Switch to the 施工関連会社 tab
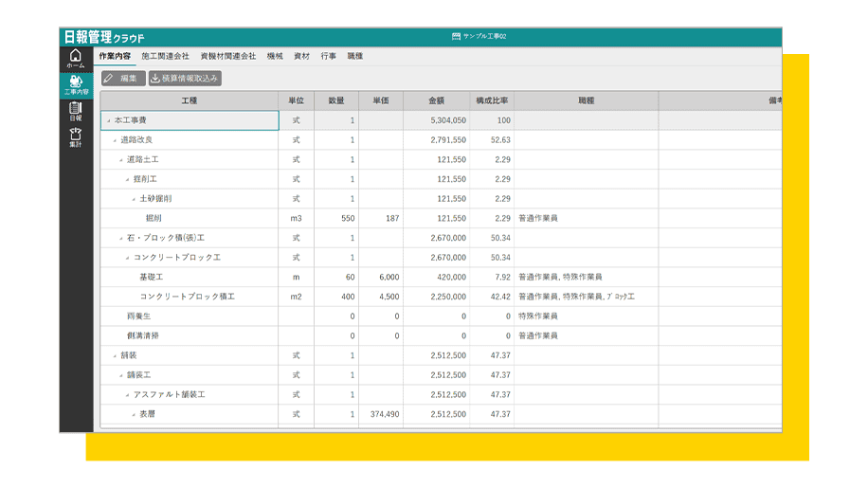Image resolution: width=868 pixels, height=488 pixels. click(x=165, y=57)
